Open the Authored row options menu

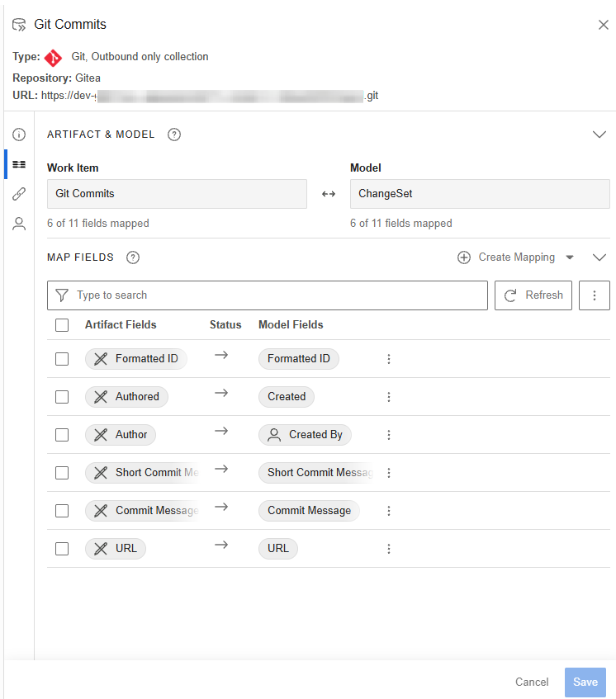point(389,397)
